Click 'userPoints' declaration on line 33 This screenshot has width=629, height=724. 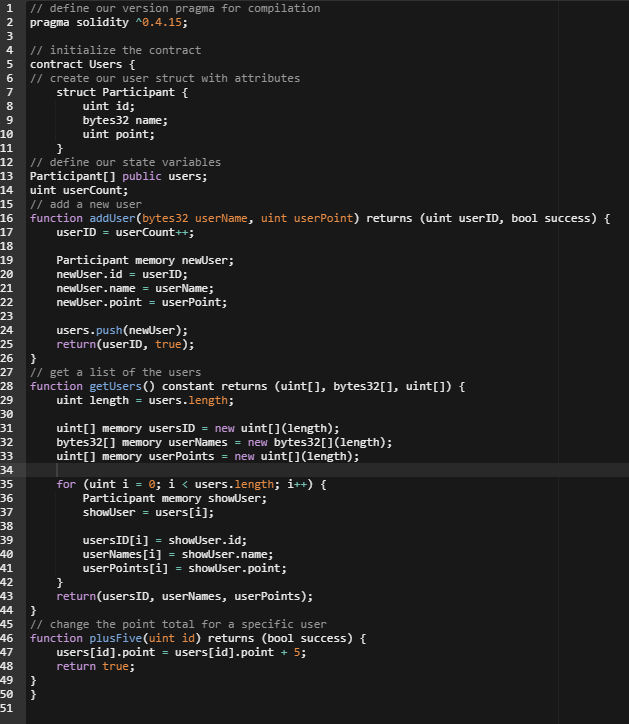point(181,456)
